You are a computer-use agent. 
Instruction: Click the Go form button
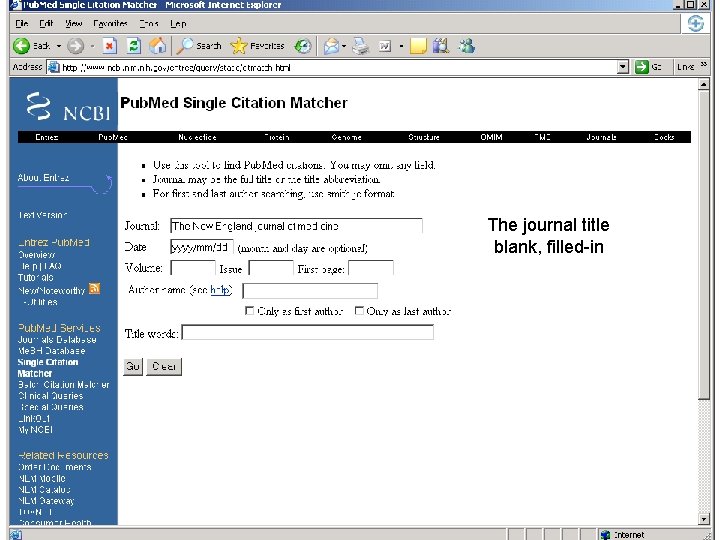[x=133, y=366]
